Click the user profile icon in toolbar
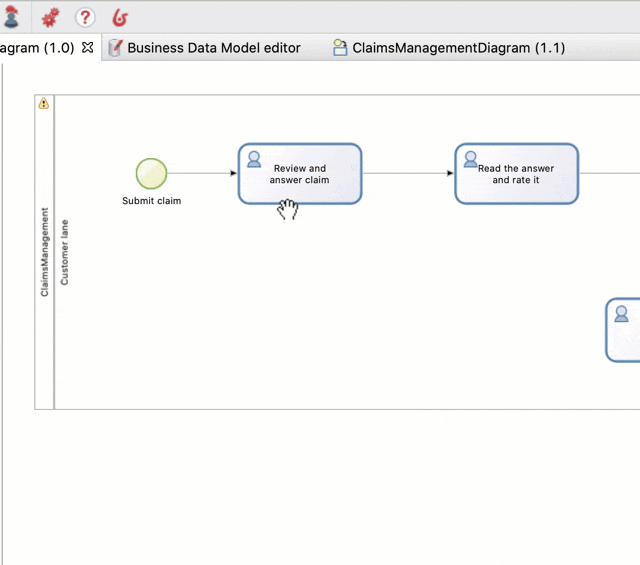 click(12, 17)
